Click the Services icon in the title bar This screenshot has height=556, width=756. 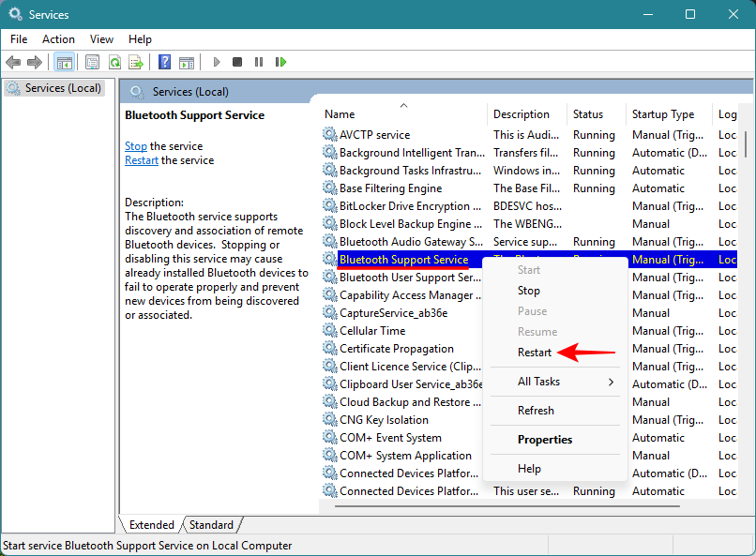point(15,14)
